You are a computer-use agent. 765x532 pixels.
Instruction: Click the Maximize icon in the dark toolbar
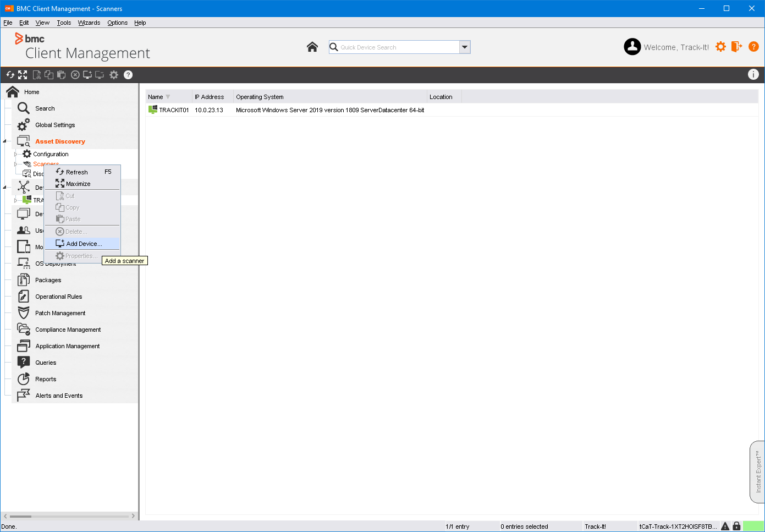(23, 75)
